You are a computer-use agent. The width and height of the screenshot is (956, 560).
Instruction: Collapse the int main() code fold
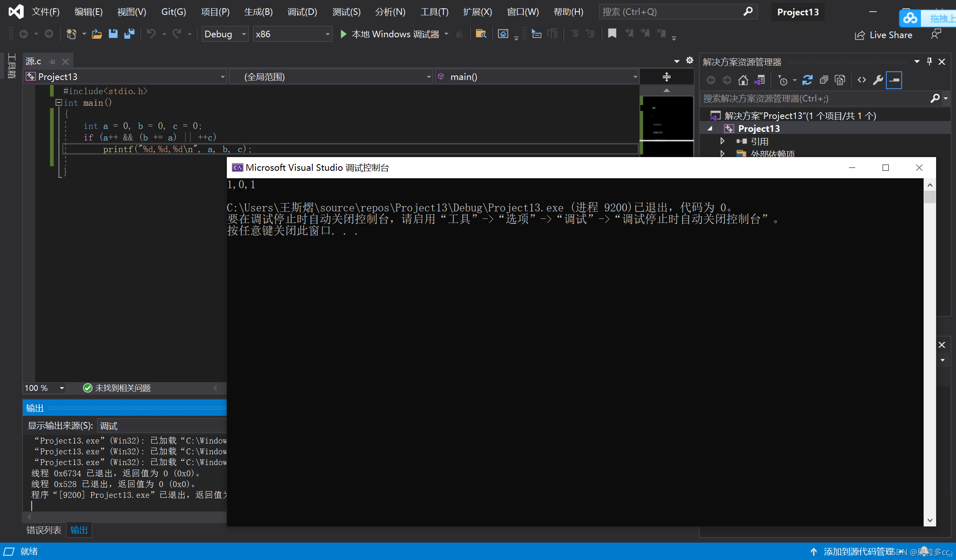click(58, 102)
